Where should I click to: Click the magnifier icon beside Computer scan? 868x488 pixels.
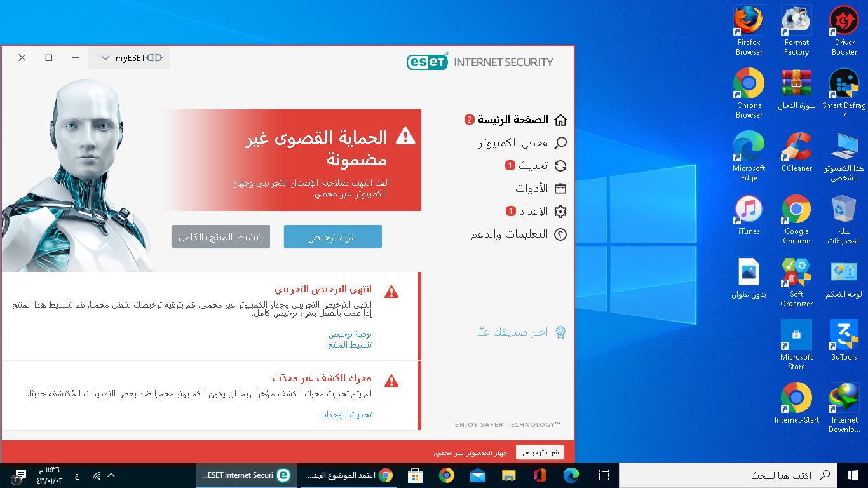tap(560, 142)
